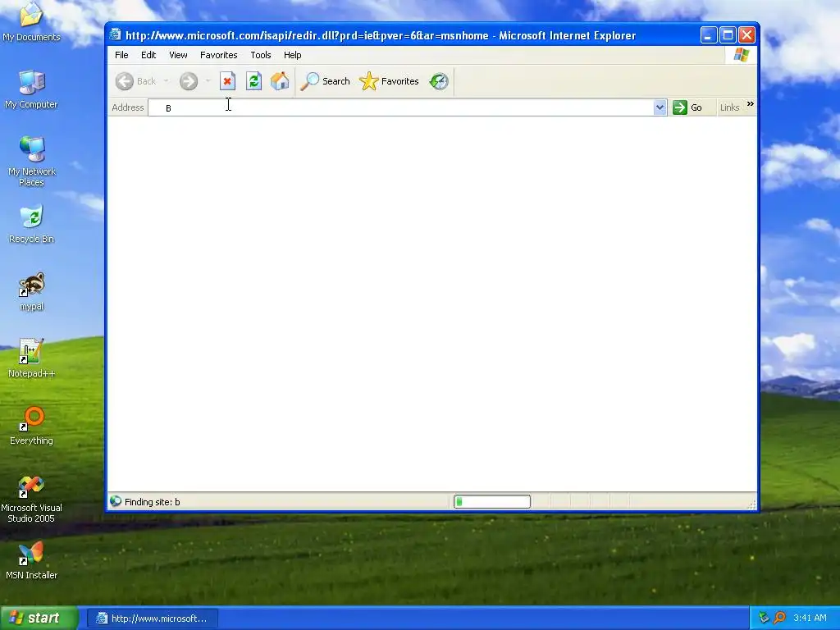Screen dimensions: 840x630
Task: Click the Finding site status text
Action: pyautogui.click(x=152, y=502)
